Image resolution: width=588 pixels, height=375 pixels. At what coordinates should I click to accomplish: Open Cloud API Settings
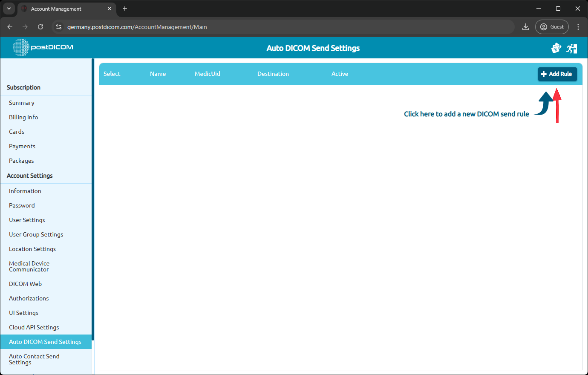(34, 327)
